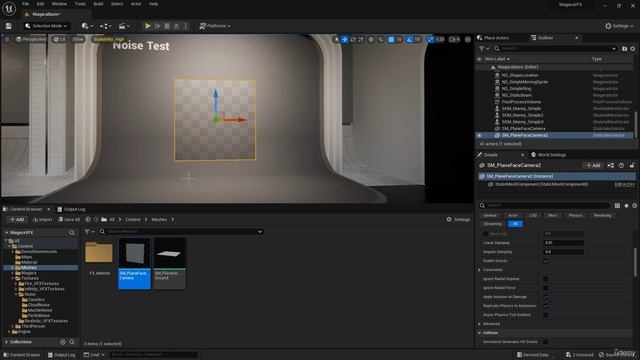
Task: Click the viewport layout maximize icon
Action: [468, 39]
